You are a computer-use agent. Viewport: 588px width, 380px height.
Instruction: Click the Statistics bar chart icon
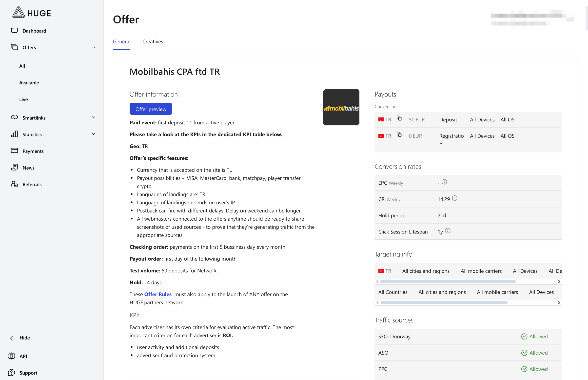pyautogui.click(x=15, y=134)
